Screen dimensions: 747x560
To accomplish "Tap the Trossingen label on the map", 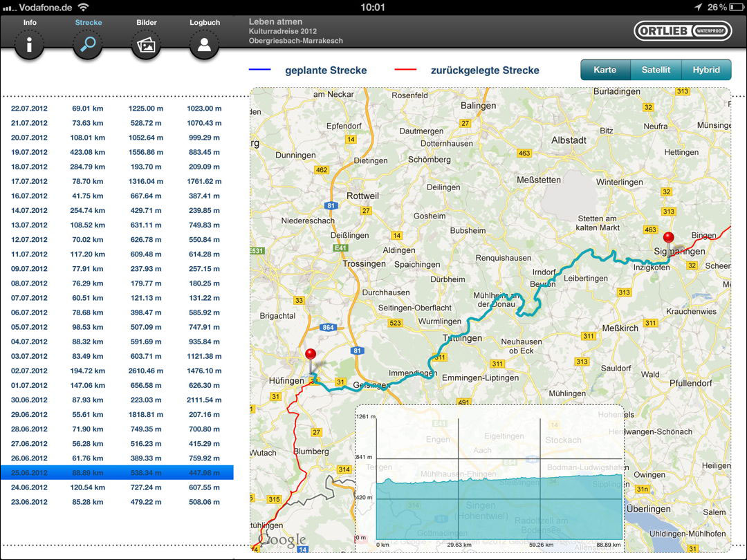I will [365, 264].
